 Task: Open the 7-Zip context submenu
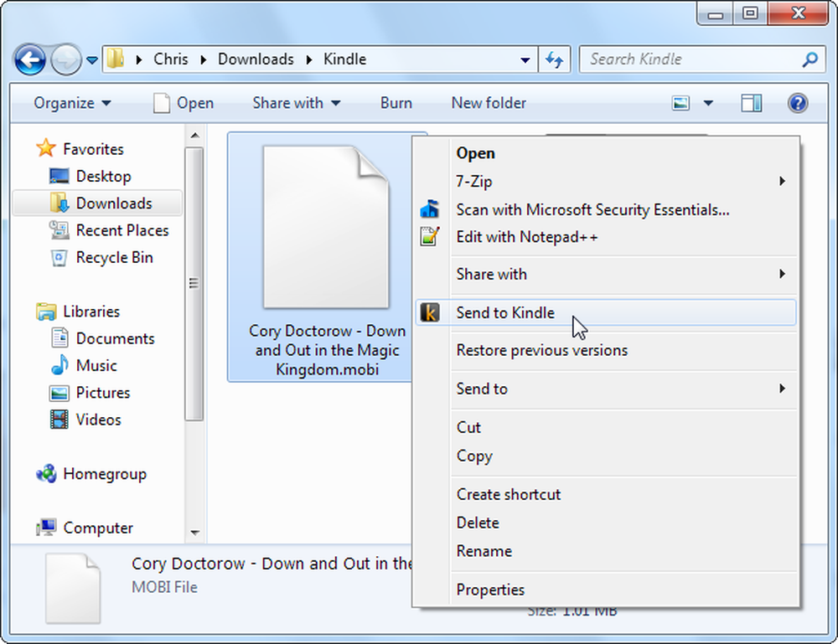[606, 182]
